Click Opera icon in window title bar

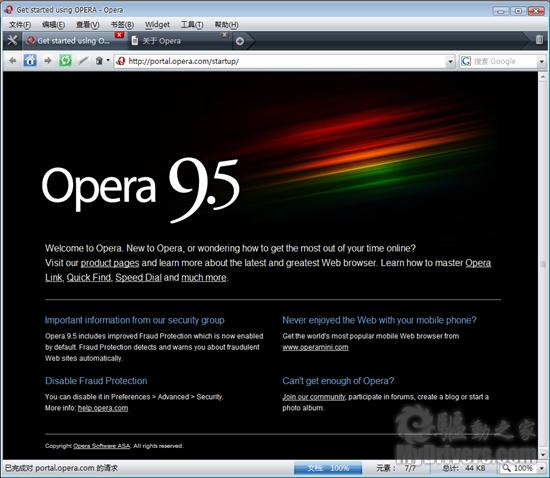(x=9, y=9)
